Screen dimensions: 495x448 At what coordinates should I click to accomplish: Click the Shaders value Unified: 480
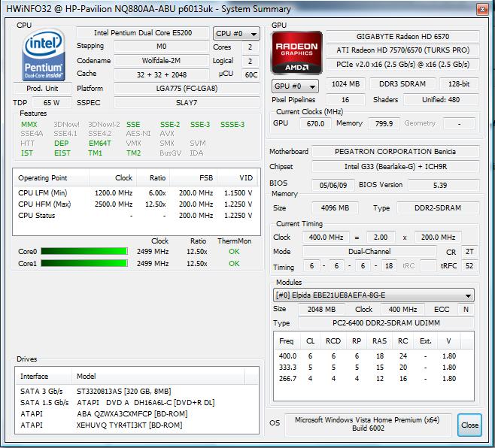441,100
